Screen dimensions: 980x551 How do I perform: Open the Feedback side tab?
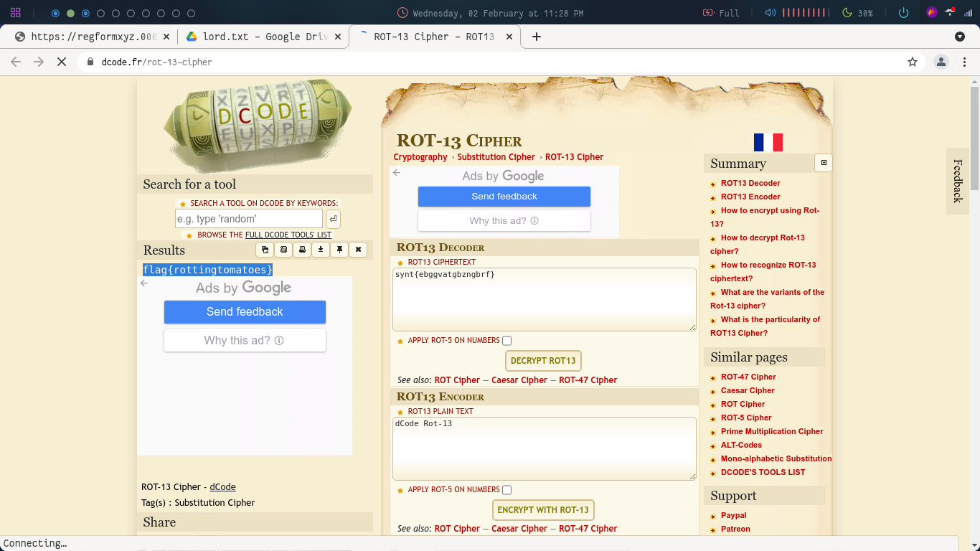click(x=957, y=181)
